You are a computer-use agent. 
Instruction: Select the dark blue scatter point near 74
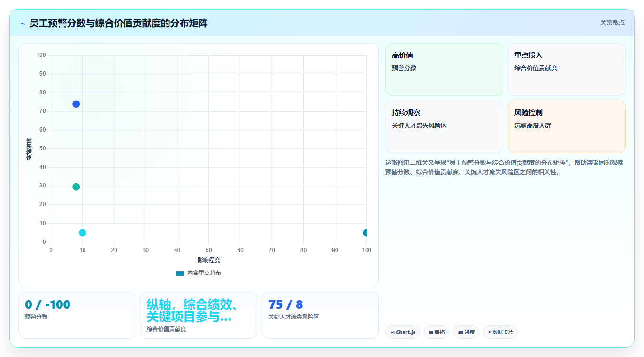[76, 104]
